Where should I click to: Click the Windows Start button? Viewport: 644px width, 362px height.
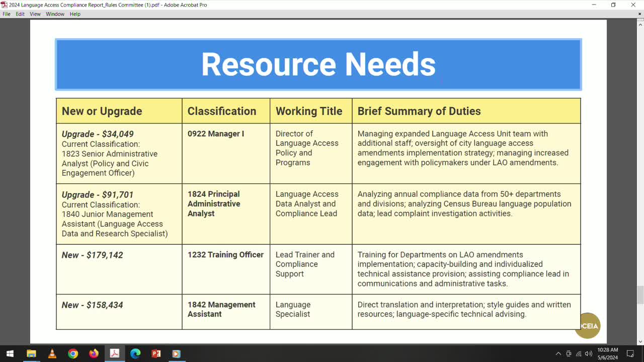[x=10, y=353]
